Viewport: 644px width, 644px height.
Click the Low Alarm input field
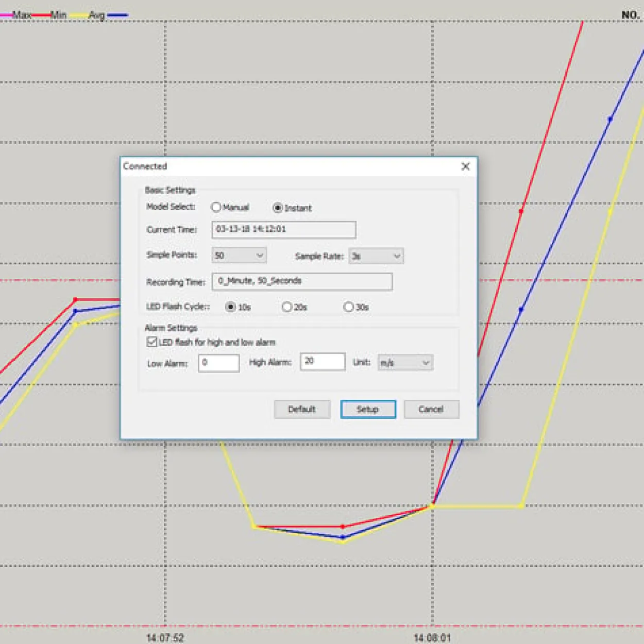pyautogui.click(x=219, y=363)
